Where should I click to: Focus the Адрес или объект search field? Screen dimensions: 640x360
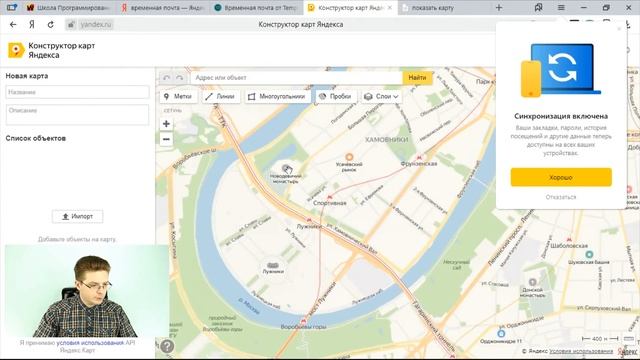click(297, 78)
